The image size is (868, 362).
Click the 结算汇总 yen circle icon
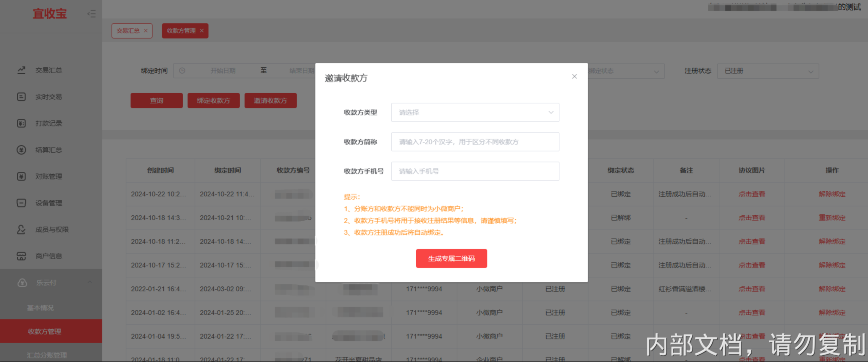point(21,150)
